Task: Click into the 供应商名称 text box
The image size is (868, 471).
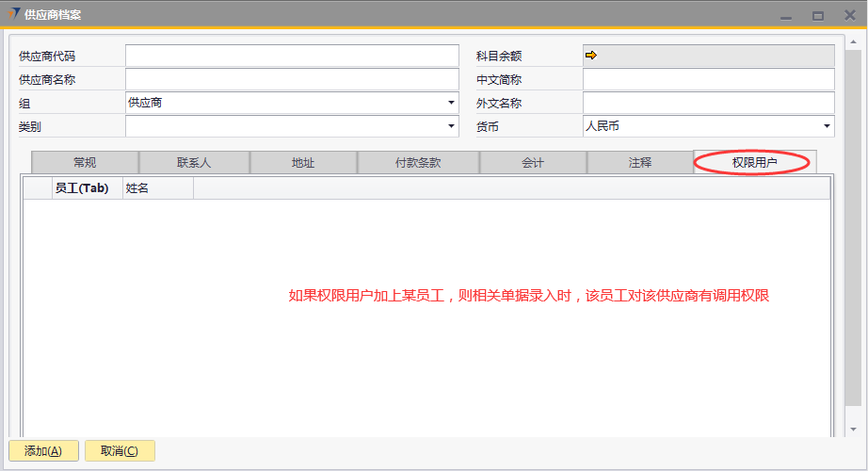Action: click(x=292, y=80)
